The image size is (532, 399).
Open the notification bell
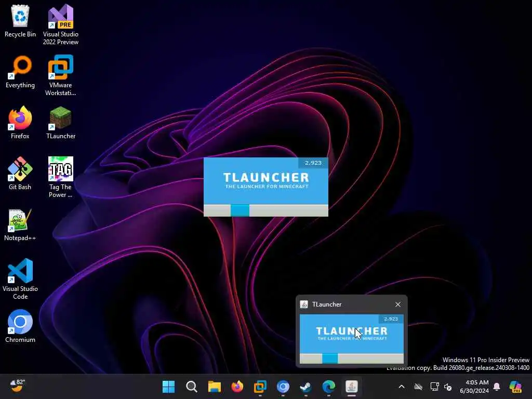(x=497, y=387)
